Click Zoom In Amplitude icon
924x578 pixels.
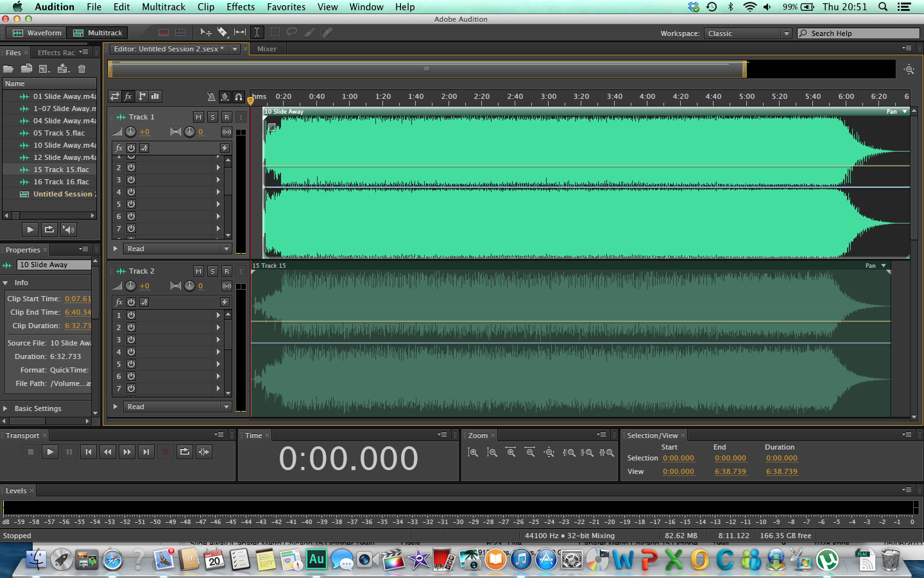click(473, 452)
